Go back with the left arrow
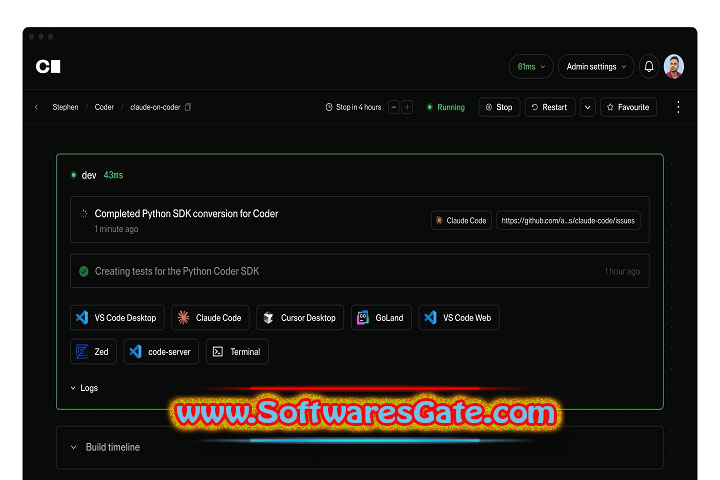720x480 pixels. tap(36, 107)
